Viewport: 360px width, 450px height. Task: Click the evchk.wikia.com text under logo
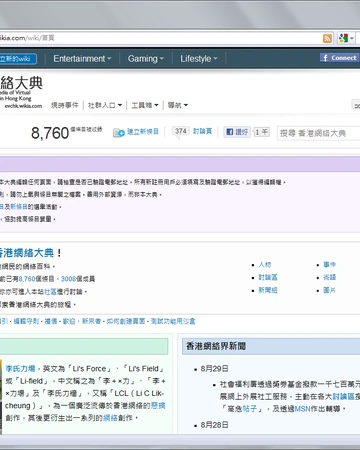tap(23, 106)
